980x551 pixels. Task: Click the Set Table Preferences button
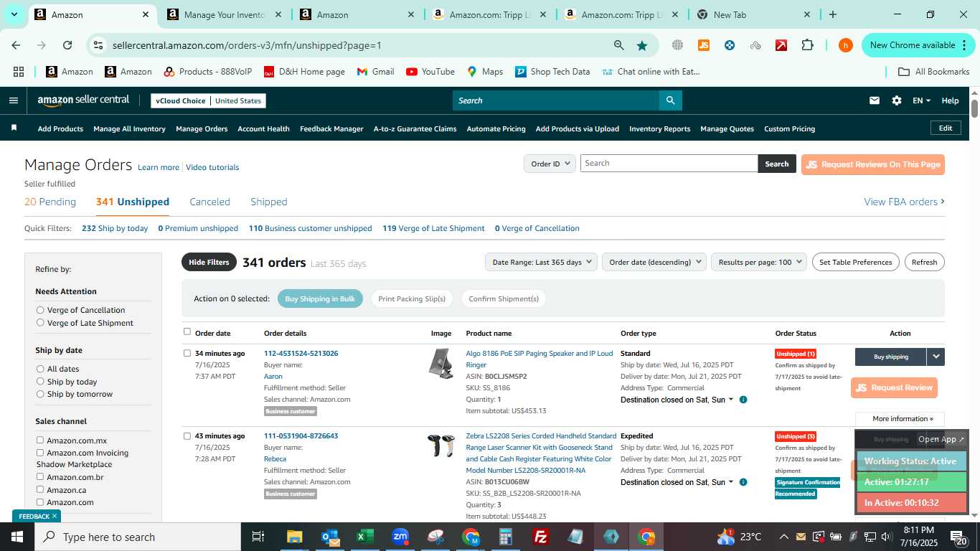pos(855,262)
